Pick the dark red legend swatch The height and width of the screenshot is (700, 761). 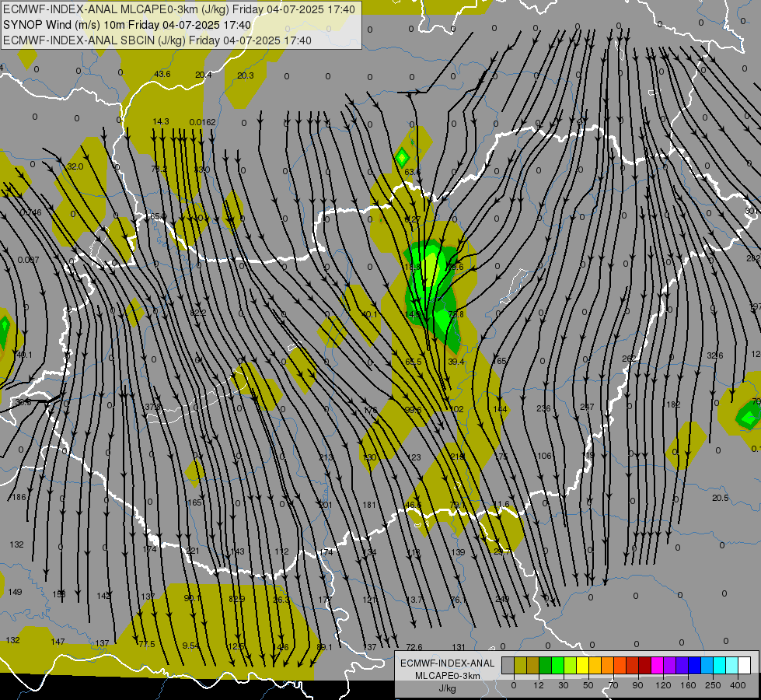(644, 666)
